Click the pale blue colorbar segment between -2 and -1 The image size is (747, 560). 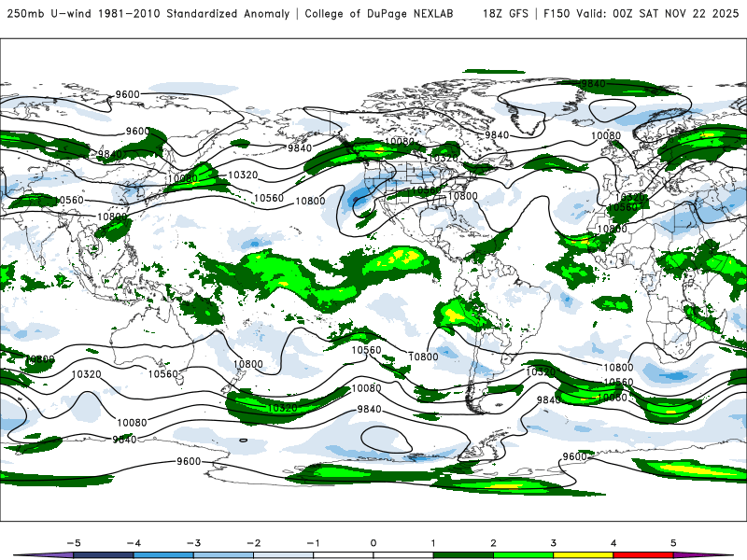click(284, 555)
